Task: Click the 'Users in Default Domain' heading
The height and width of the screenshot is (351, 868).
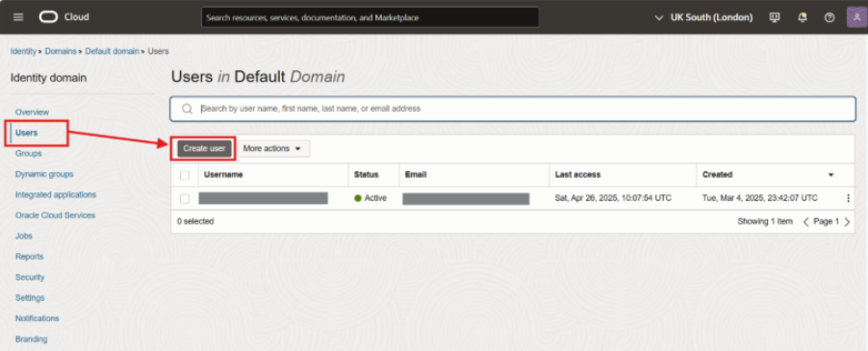Action: point(258,77)
